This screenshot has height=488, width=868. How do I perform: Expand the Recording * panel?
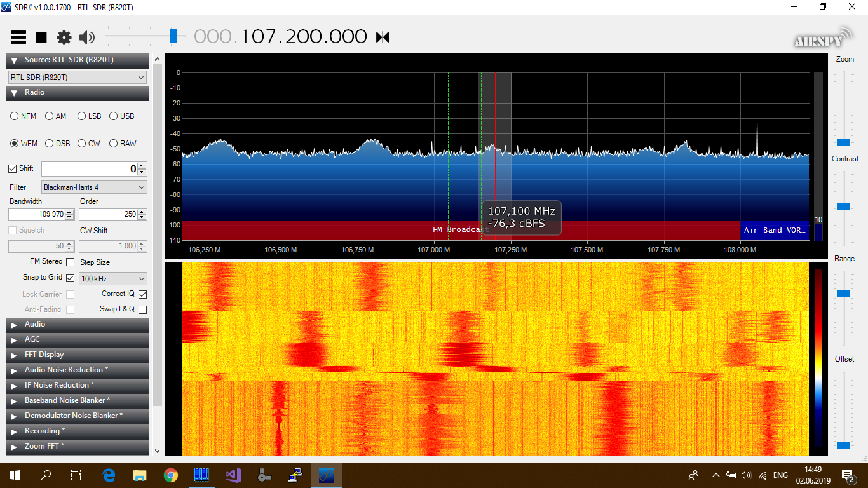[78, 431]
